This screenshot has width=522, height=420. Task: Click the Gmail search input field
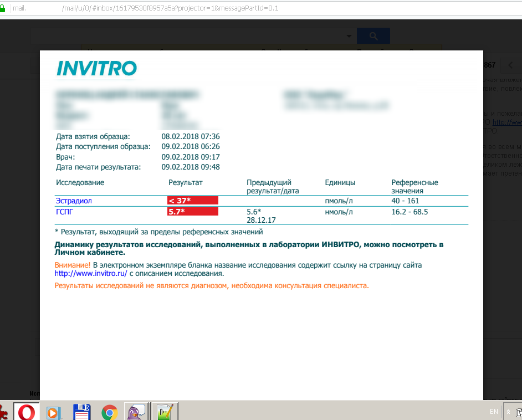click(188, 36)
